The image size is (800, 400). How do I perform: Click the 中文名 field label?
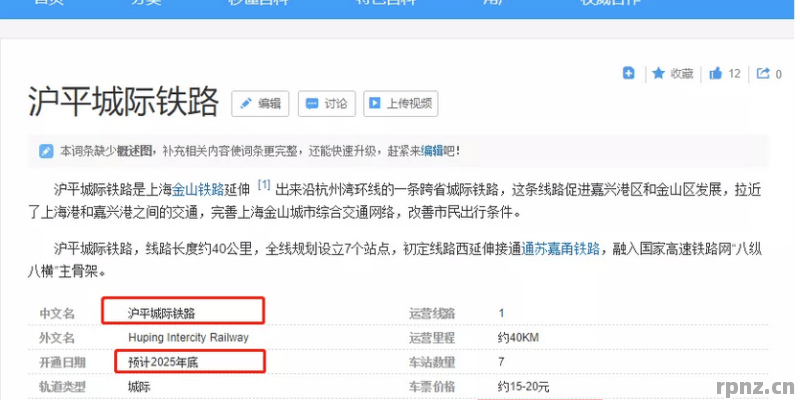tap(57, 313)
